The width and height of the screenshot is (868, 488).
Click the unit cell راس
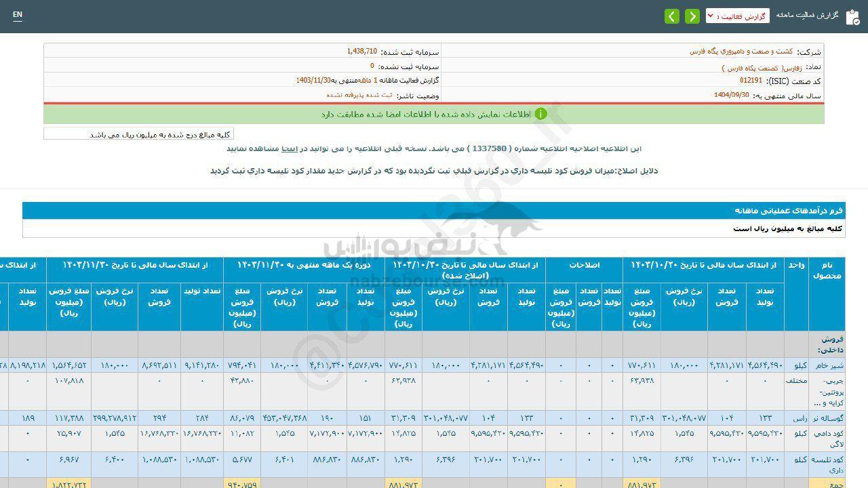[800, 418]
